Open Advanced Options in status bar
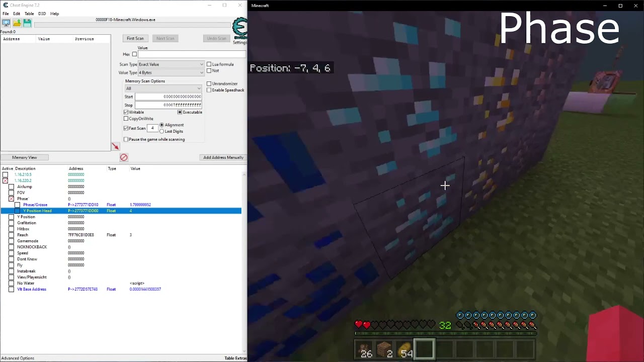This screenshot has width=644, height=362. [18, 358]
